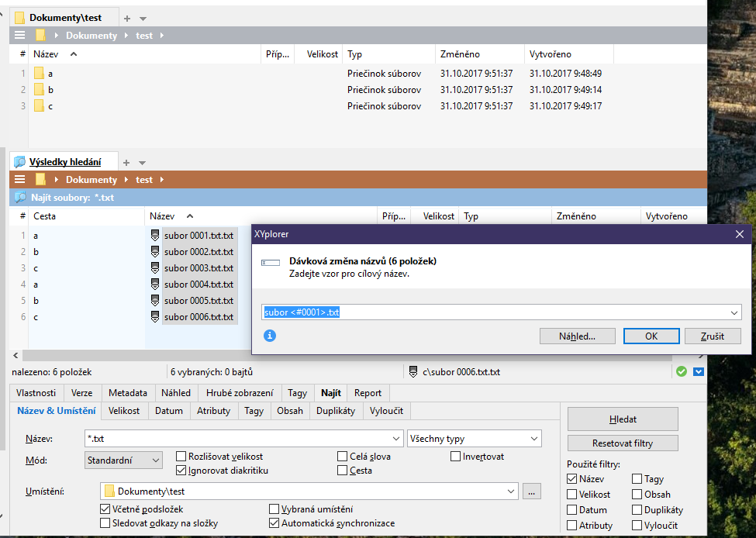Image resolution: width=756 pixels, height=538 pixels.
Task: Click the blue info icon in the rename dialog
Action: tap(270, 336)
